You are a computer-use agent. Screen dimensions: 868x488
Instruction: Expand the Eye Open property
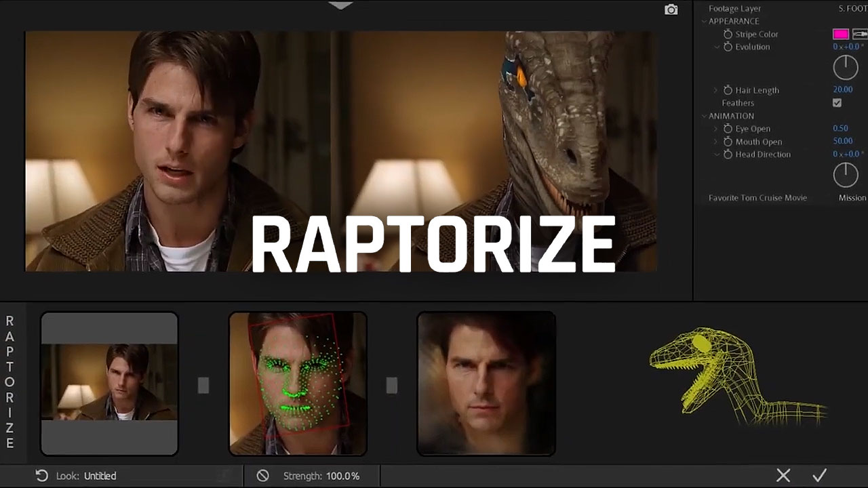pyautogui.click(x=715, y=129)
